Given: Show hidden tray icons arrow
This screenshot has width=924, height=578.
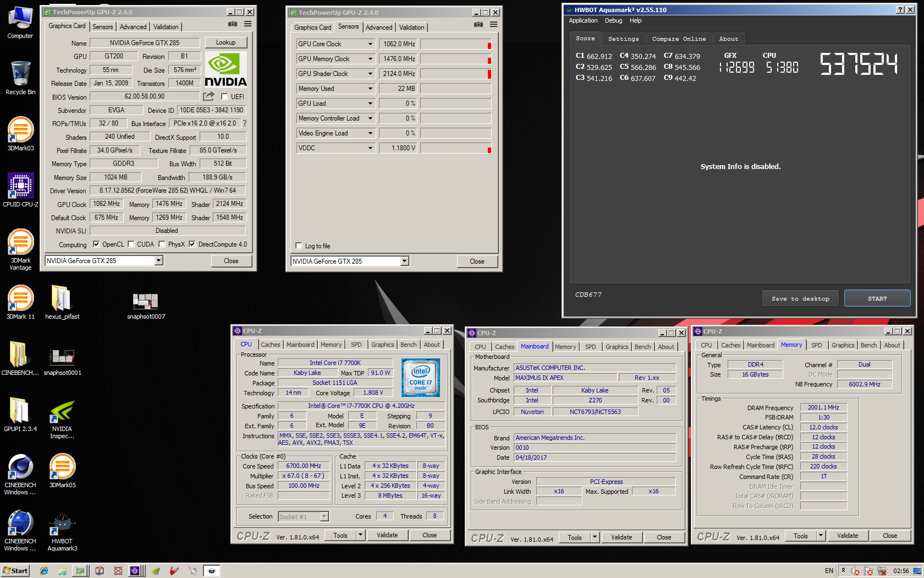Looking at the screenshot, I should [843, 571].
